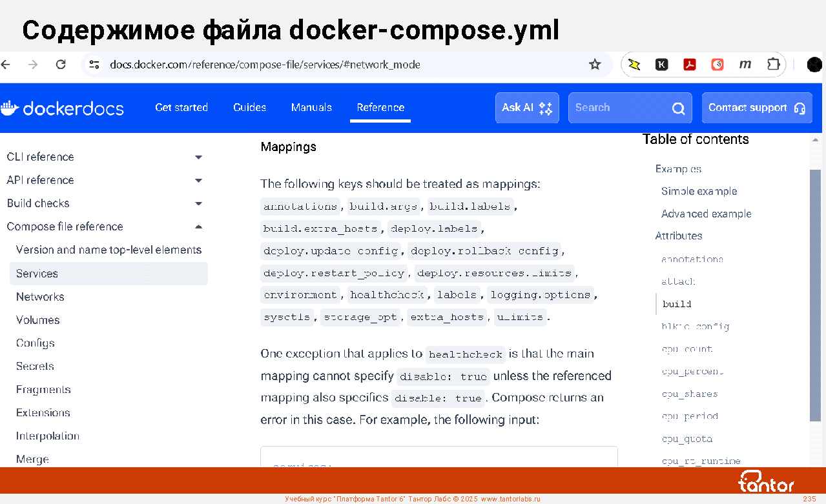Bookmark page with the star icon
The width and height of the screenshot is (826, 504).
click(x=595, y=65)
